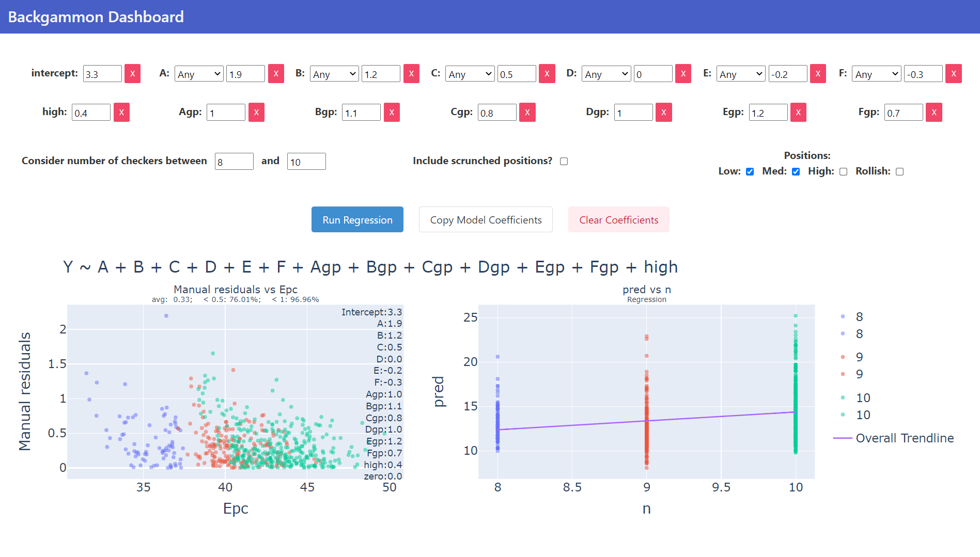Clear coefficient F using its red X
Viewport: 980px width, 557px height.
pyautogui.click(x=954, y=74)
